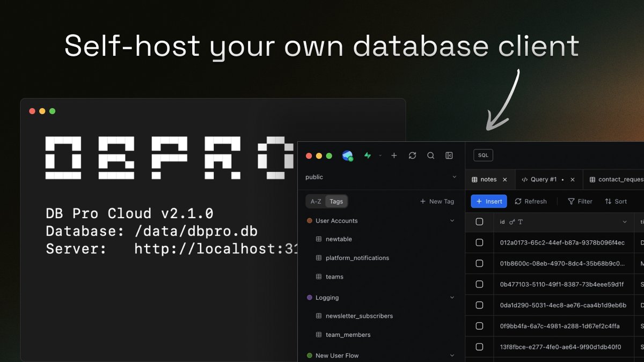This screenshot has height=362, width=644.
Task: Click the cell 012a0173-65c2-44ef-b87a-9378b096f4ec
Action: [564, 242]
